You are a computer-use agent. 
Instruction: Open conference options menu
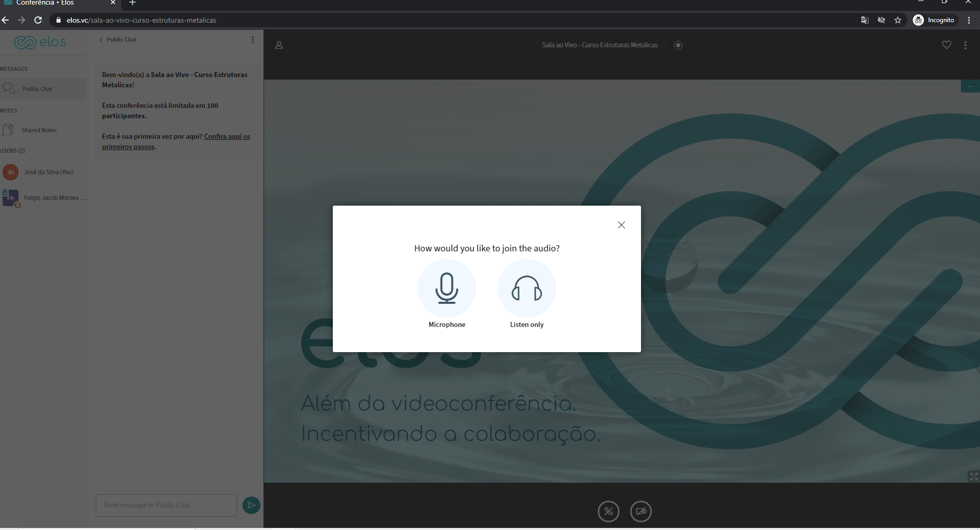pyautogui.click(x=966, y=45)
